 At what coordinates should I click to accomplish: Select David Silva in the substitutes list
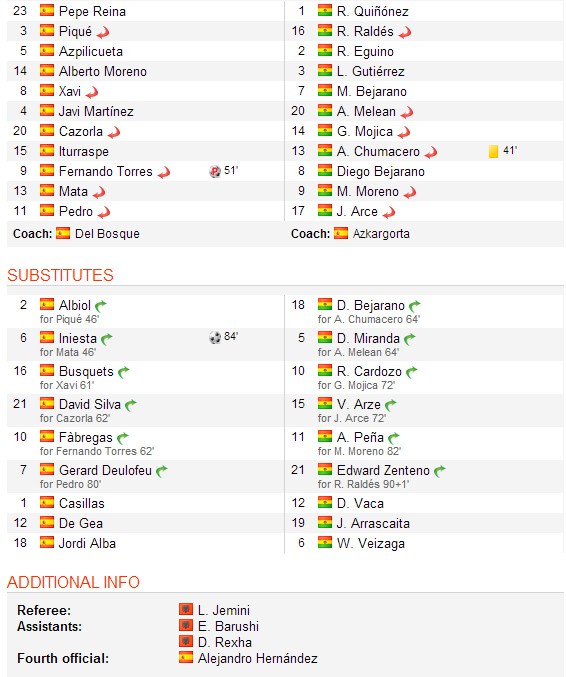coord(90,404)
